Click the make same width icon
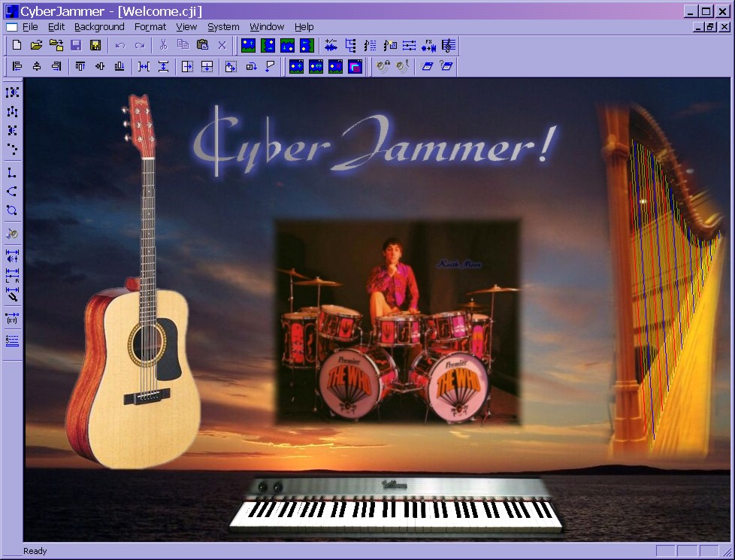 (187, 67)
